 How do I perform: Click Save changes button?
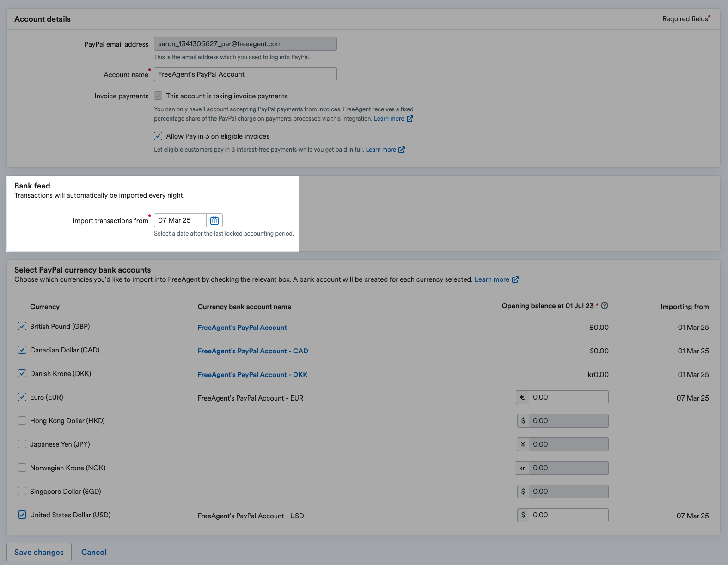coord(39,552)
